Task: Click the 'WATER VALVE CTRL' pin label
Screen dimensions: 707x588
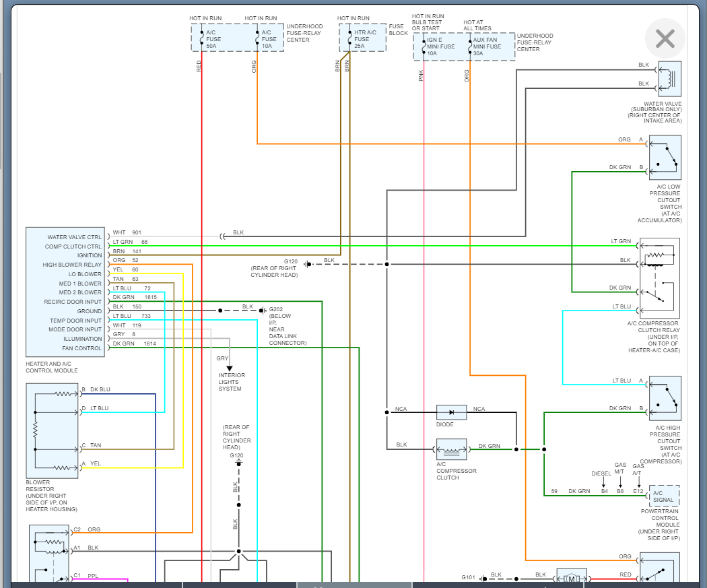Action: click(74, 237)
